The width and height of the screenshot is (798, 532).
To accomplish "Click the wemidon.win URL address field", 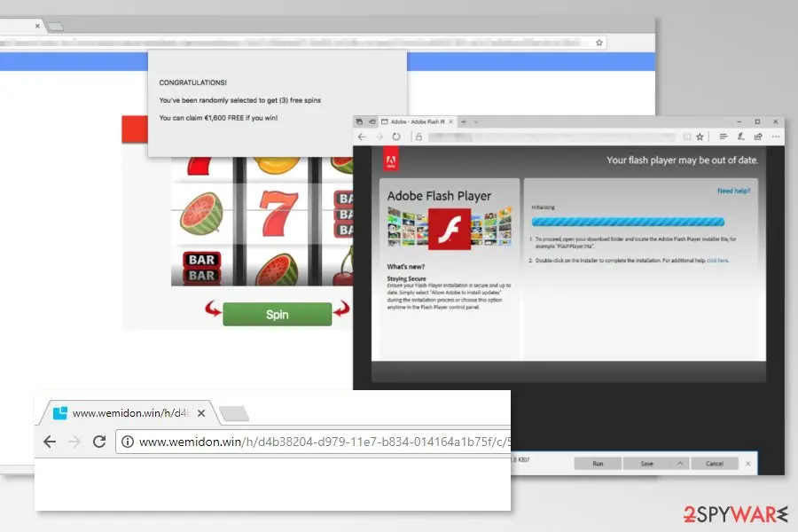I will pos(314,442).
